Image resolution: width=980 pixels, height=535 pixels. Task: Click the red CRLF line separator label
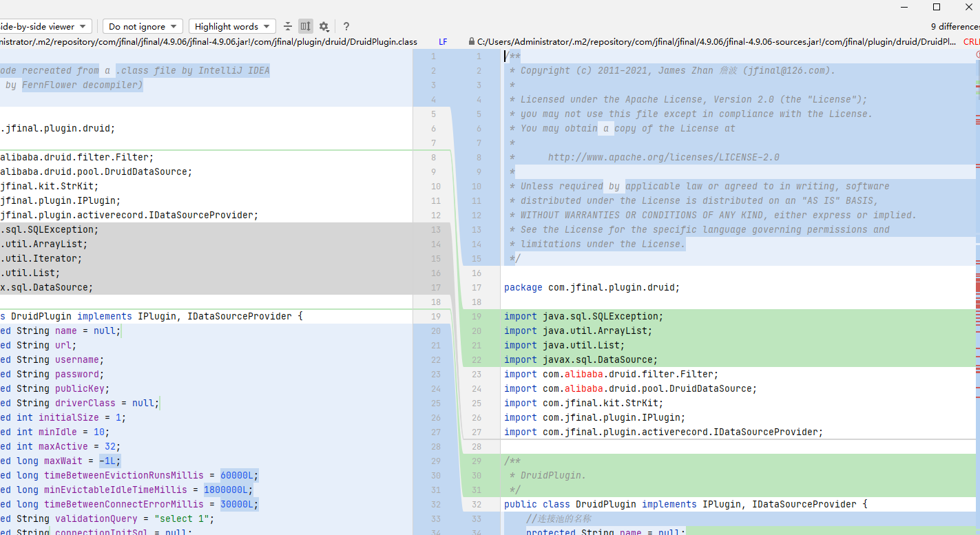tap(971, 42)
